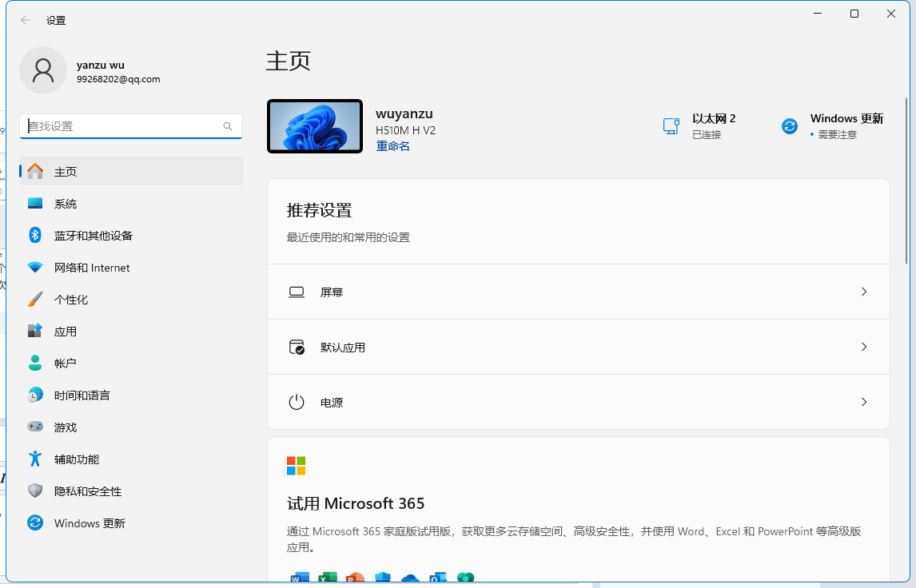Image resolution: width=916 pixels, height=588 pixels.
Task: Click the desktop wallpaper thumbnail
Action: 315,126
